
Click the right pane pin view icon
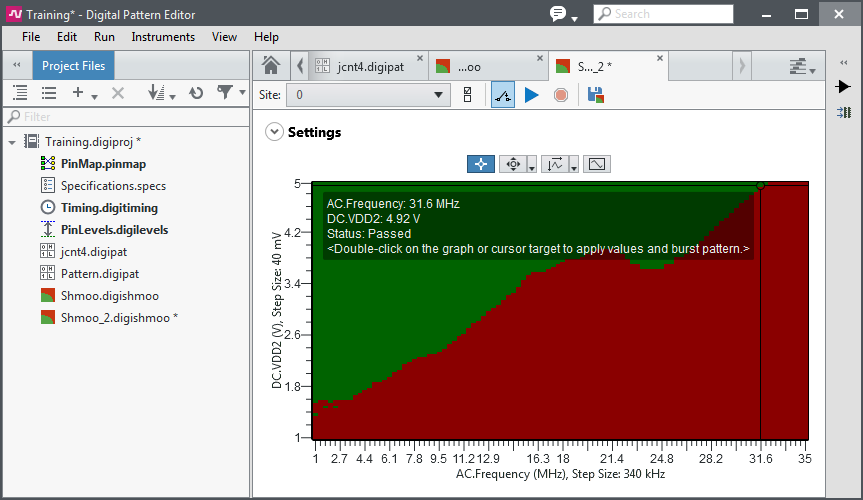click(844, 113)
